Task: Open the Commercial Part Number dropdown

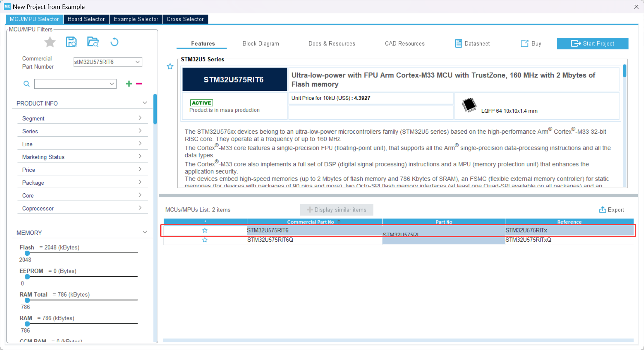Action: point(138,62)
